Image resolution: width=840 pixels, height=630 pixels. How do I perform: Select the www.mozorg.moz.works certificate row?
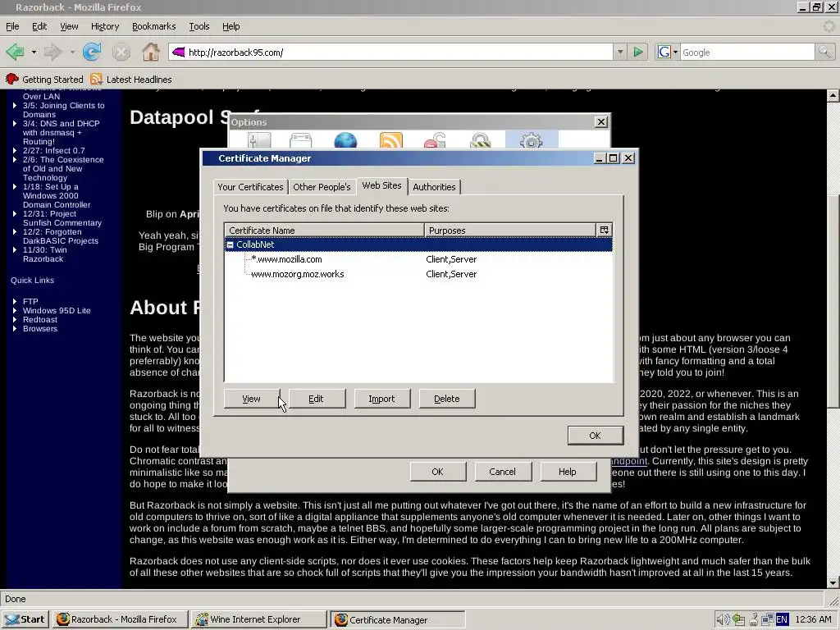pos(418,274)
